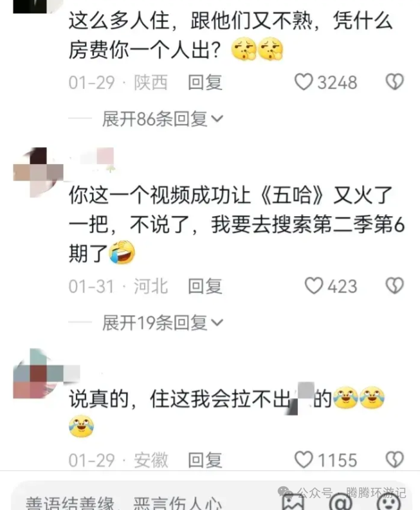Tap the blurred username above 五哈 comment

93,159
